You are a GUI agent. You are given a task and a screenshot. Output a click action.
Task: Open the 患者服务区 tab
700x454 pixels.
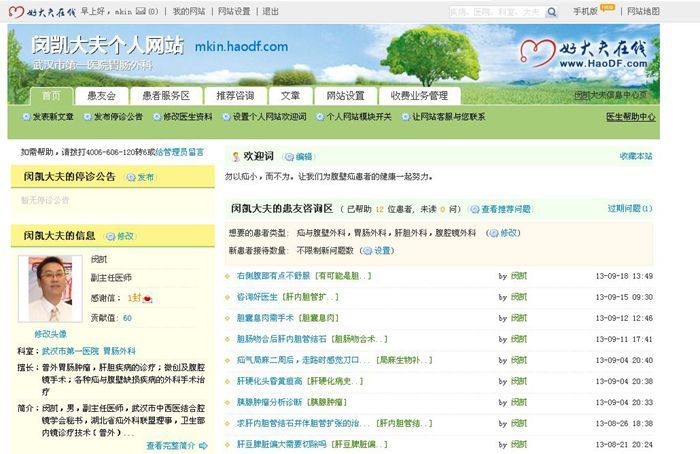pos(166,96)
